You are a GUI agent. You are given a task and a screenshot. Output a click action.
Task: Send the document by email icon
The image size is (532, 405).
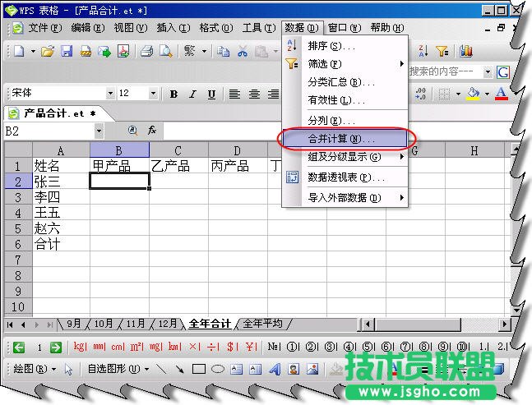104,51
